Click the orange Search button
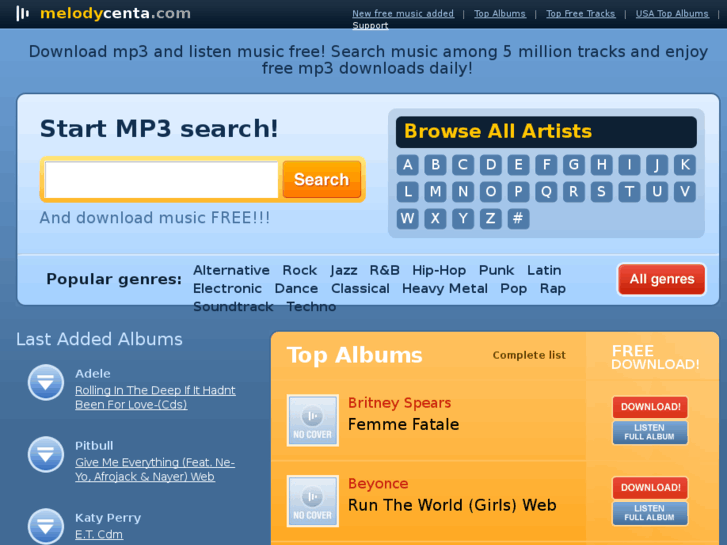727x545 pixels. [x=321, y=180]
